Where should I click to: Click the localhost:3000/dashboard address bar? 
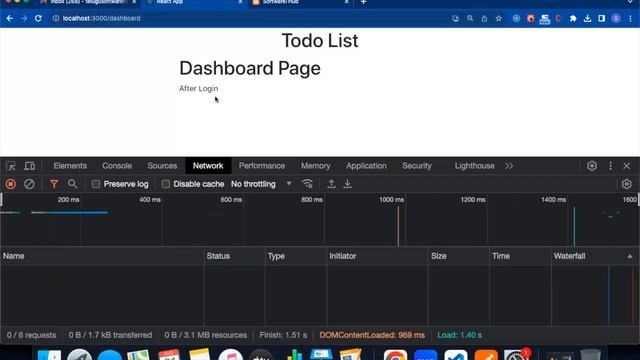(101, 18)
